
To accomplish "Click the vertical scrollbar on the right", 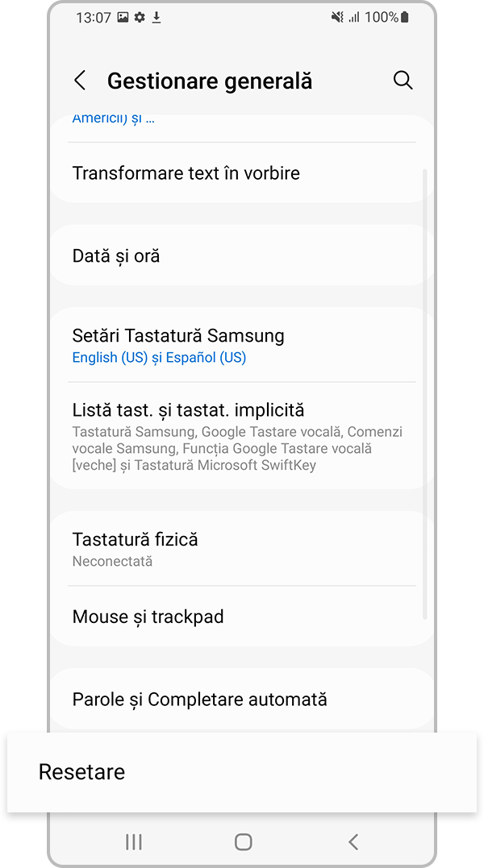I will [x=424, y=395].
